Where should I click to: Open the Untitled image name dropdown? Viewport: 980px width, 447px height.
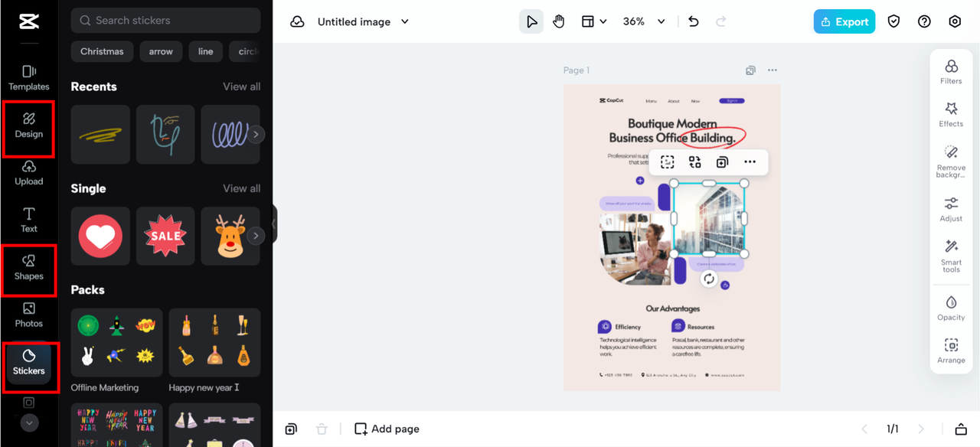click(363, 21)
